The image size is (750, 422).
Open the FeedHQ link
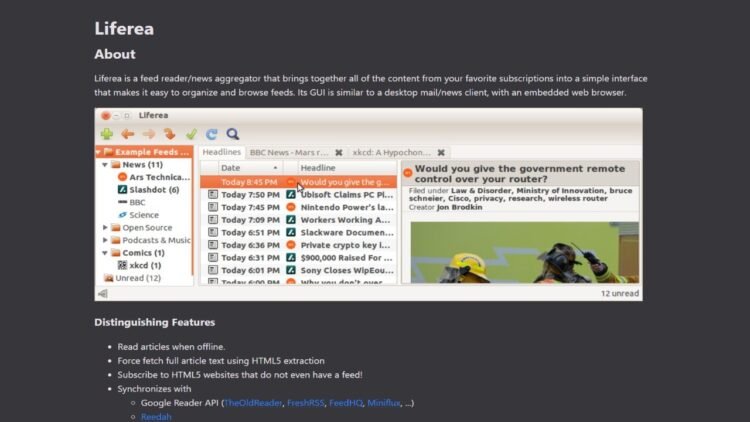click(x=346, y=403)
